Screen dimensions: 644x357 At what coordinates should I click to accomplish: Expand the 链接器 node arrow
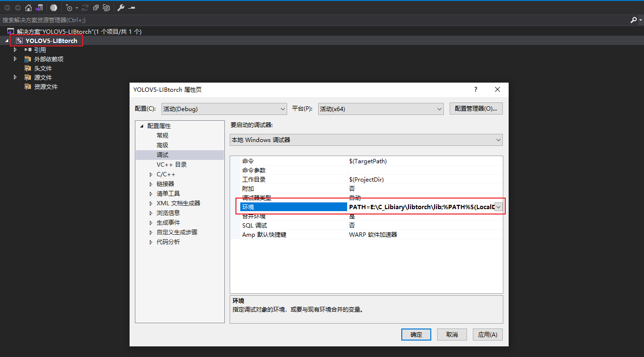click(x=151, y=184)
